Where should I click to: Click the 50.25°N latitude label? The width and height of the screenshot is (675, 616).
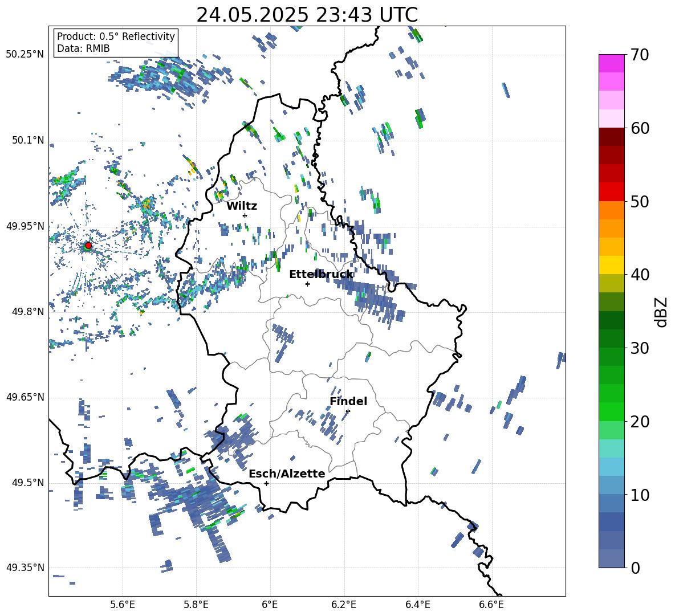coord(25,55)
